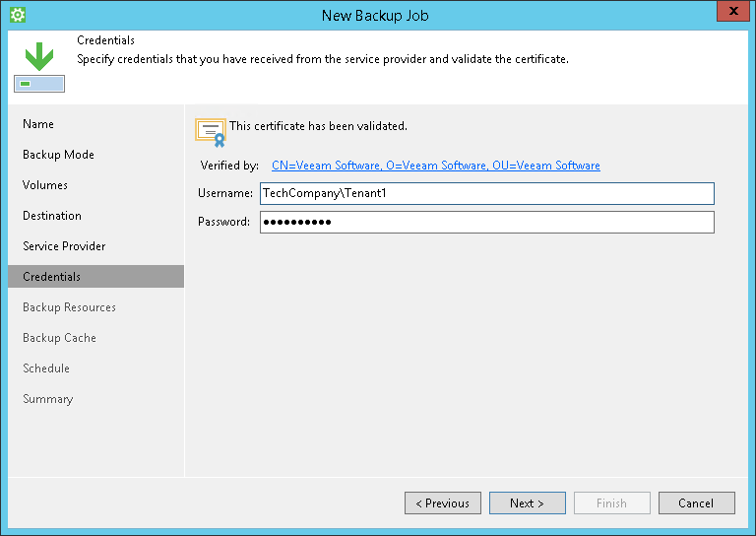
Task: Switch to the Destination step
Action: click(52, 216)
